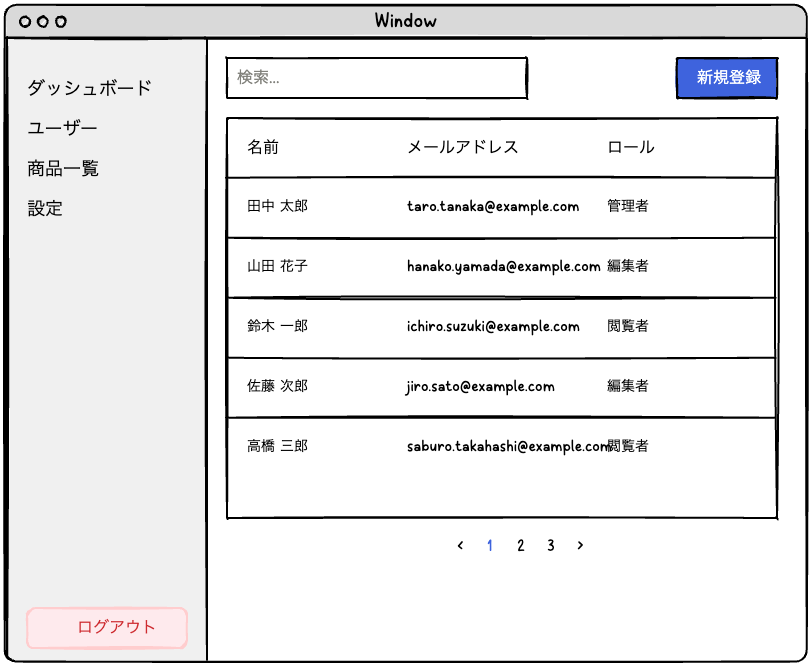Click the メールアドレス column header
Viewport: 811px width, 666px height.
pyautogui.click(x=462, y=147)
